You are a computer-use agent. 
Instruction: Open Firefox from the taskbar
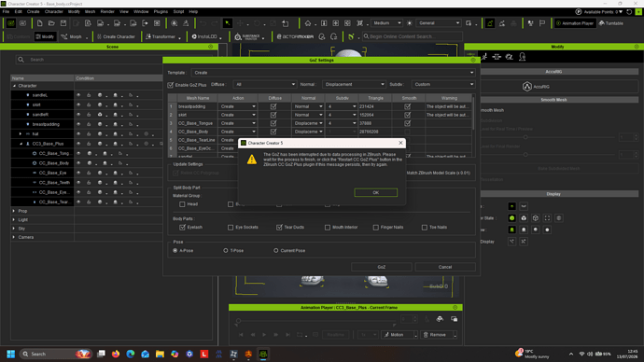point(116,354)
